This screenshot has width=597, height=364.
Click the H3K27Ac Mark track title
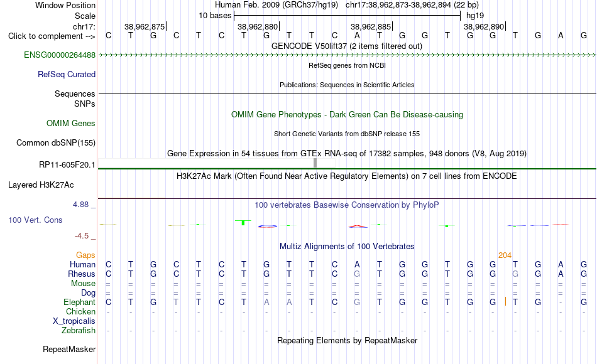click(347, 176)
